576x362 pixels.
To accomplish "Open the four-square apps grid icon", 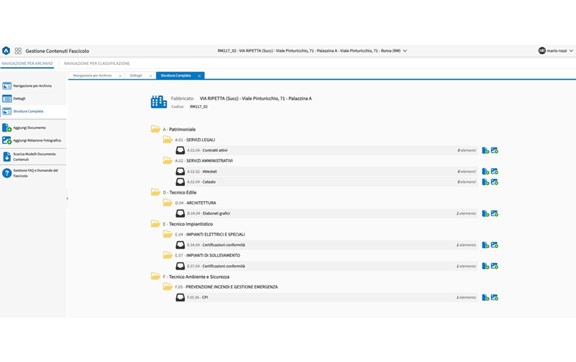I will click(x=18, y=51).
